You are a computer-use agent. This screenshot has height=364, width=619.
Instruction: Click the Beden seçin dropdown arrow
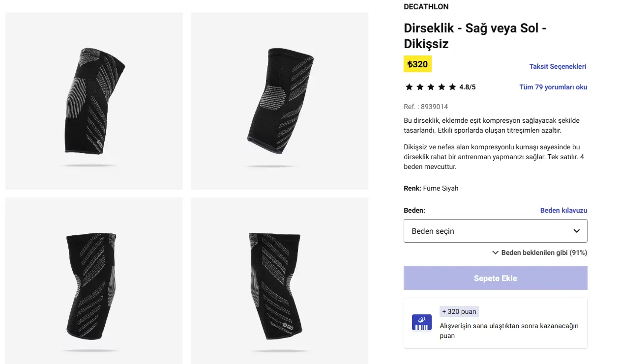click(577, 231)
